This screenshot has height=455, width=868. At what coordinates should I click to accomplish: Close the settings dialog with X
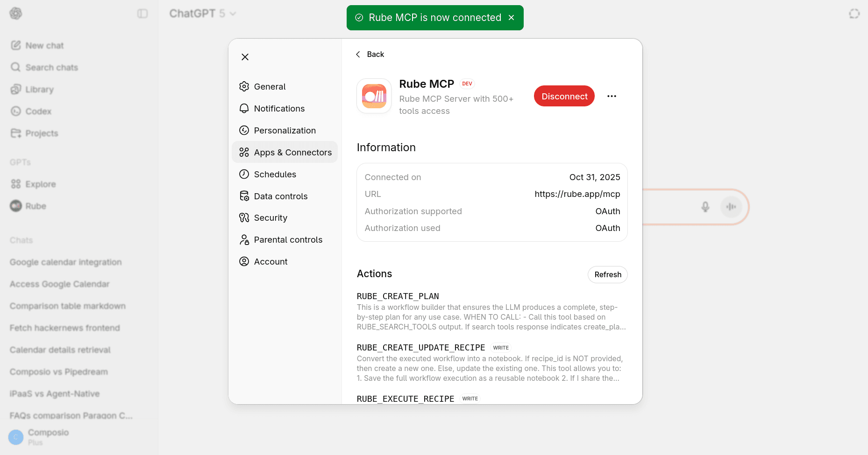(245, 57)
